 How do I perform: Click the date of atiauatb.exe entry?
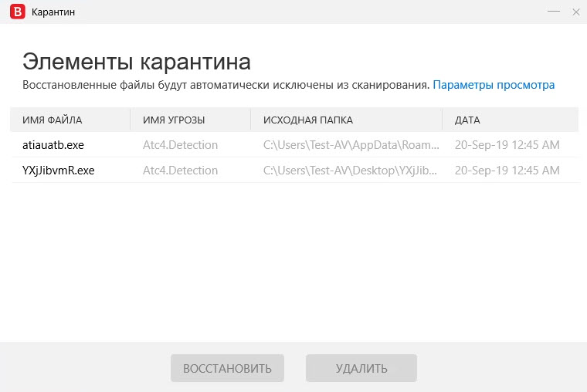pyautogui.click(x=507, y=145)
